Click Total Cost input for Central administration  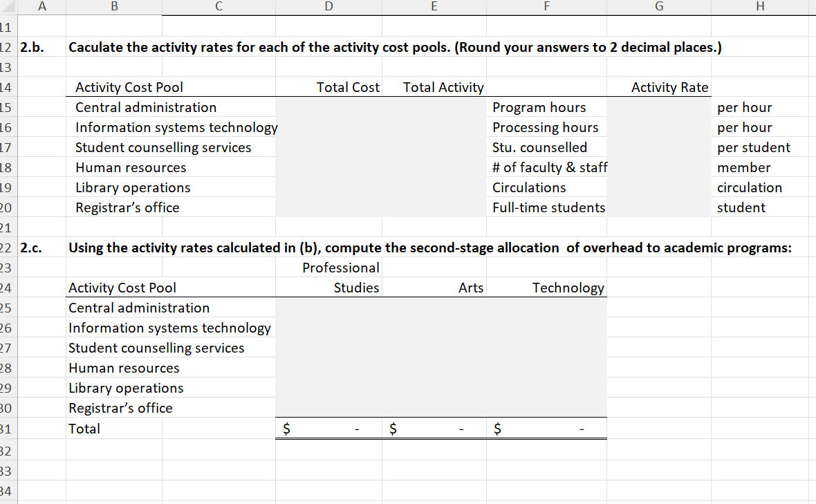click(x=328, y=107)
